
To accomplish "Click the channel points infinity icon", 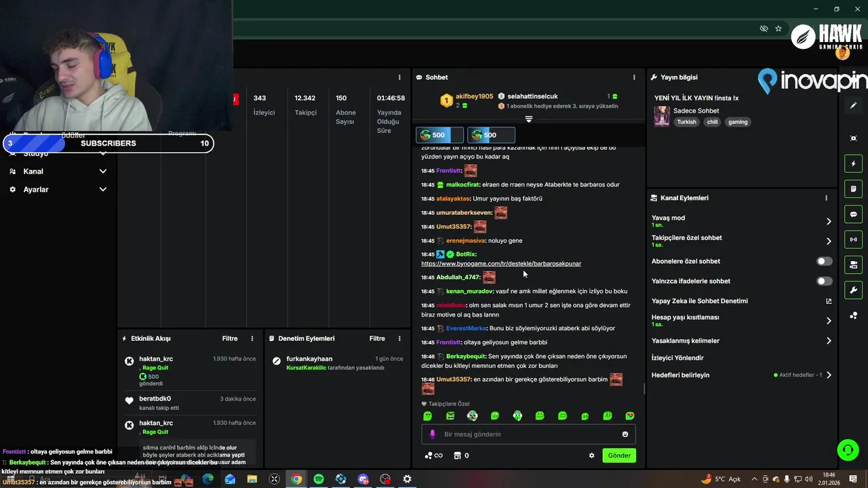I will click(x=433, y=455).
